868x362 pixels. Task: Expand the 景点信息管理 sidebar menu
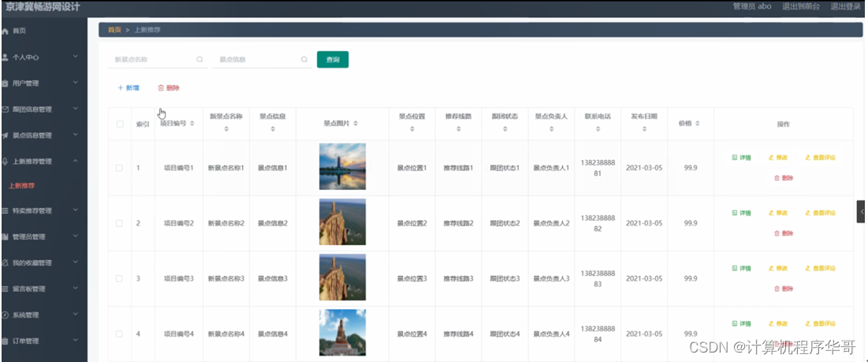(43, 135)
